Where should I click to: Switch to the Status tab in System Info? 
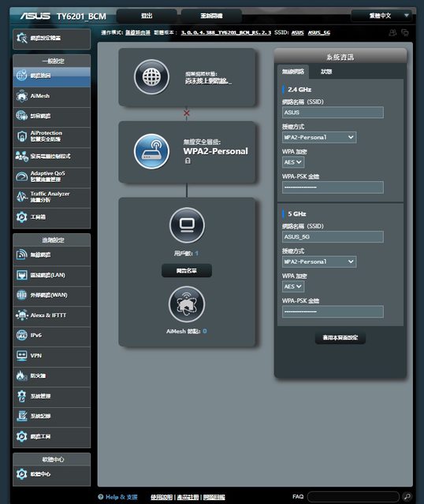(326, 72)
